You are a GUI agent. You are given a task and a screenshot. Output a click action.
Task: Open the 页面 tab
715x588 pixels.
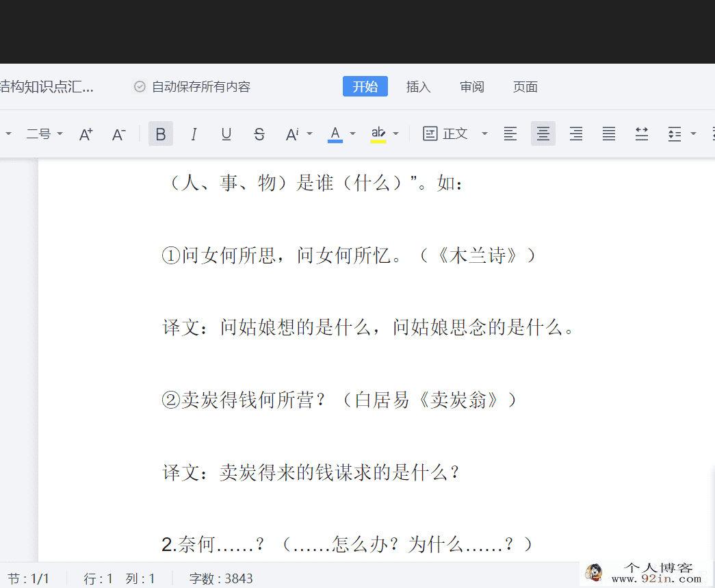point(525,87)
